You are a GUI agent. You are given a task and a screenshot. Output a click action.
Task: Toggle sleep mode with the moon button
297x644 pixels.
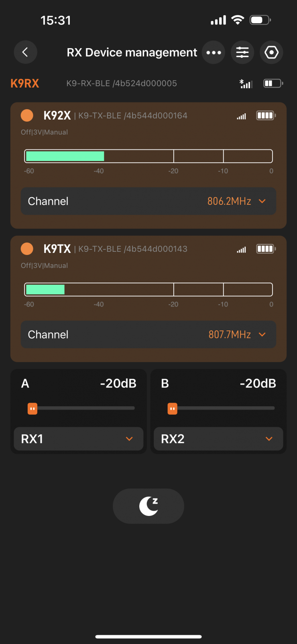coord(148,506)
